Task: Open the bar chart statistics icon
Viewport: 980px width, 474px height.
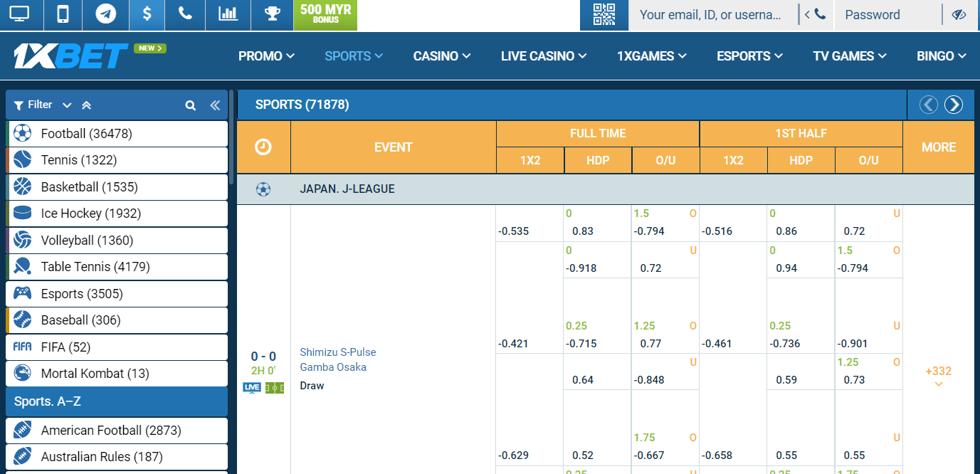Action: coord(228,14)
